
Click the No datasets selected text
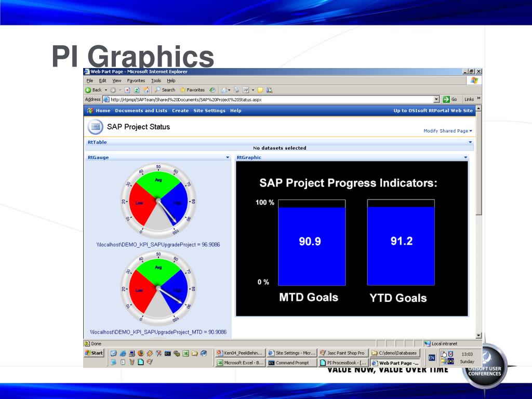(x=280, y=148)
